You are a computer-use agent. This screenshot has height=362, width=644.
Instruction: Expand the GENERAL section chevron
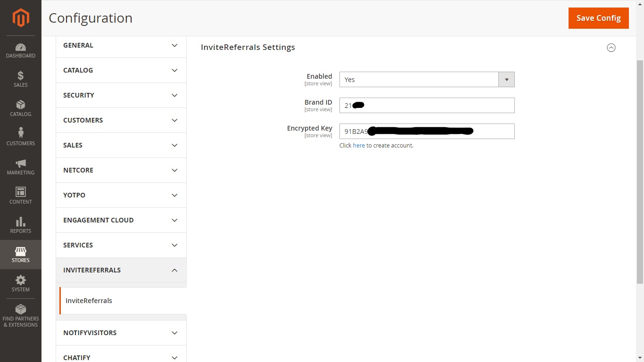[174, 45]
